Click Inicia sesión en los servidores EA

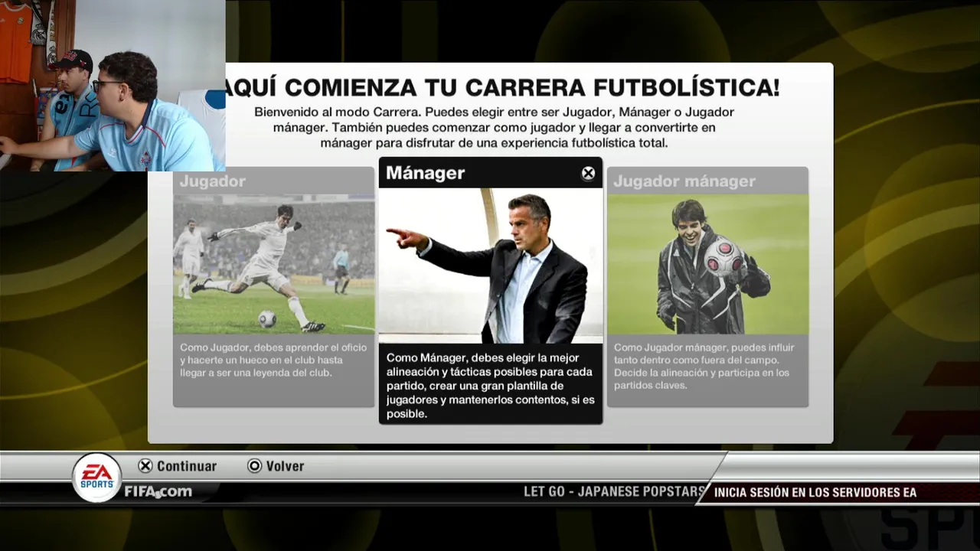click(815, 493)
